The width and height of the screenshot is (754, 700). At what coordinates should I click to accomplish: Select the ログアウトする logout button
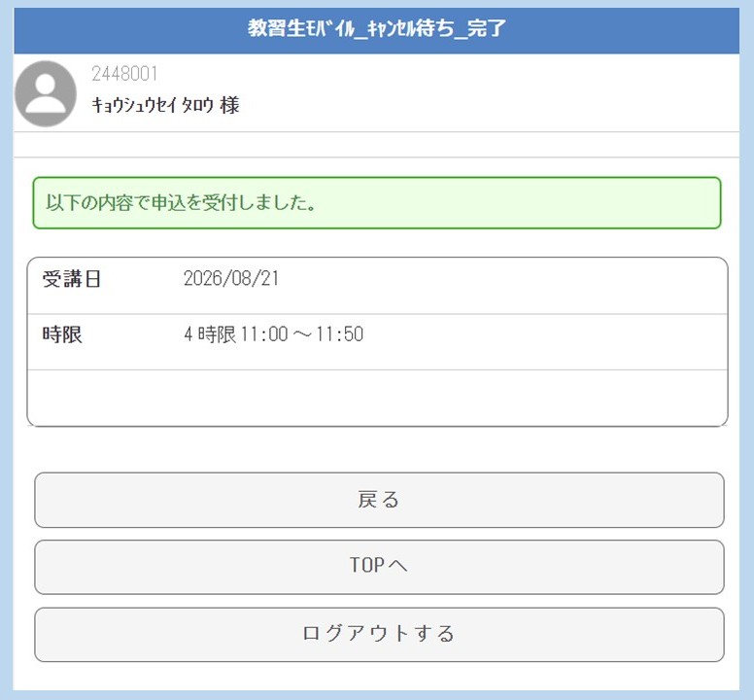(x=379, y=634)
